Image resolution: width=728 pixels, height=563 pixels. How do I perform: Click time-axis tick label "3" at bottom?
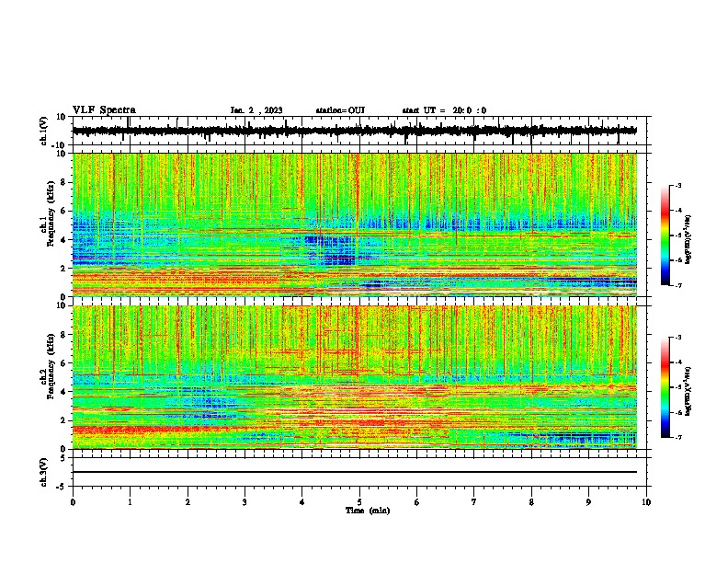245,502
